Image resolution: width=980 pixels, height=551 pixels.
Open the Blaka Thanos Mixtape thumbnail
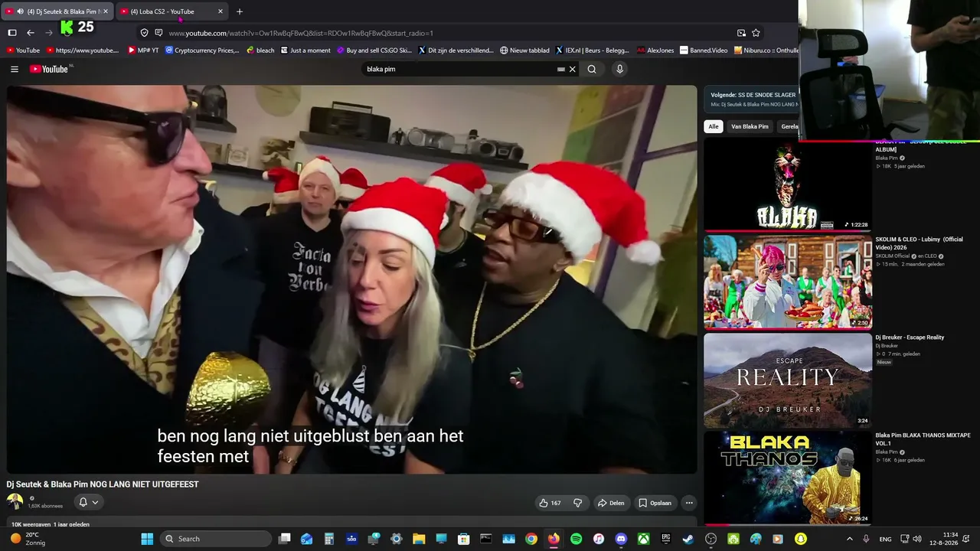(788, 478)
